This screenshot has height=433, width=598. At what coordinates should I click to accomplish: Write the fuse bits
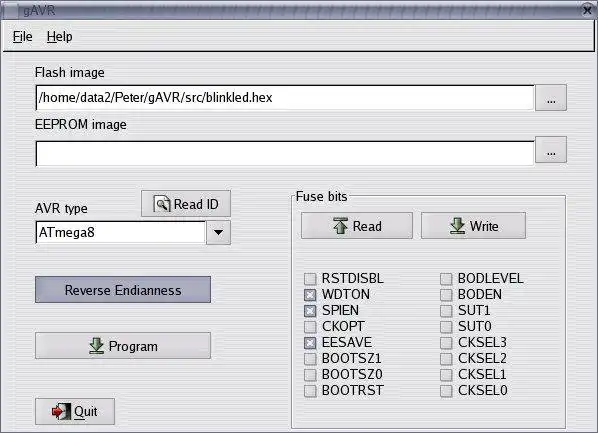tap(473, 226)
